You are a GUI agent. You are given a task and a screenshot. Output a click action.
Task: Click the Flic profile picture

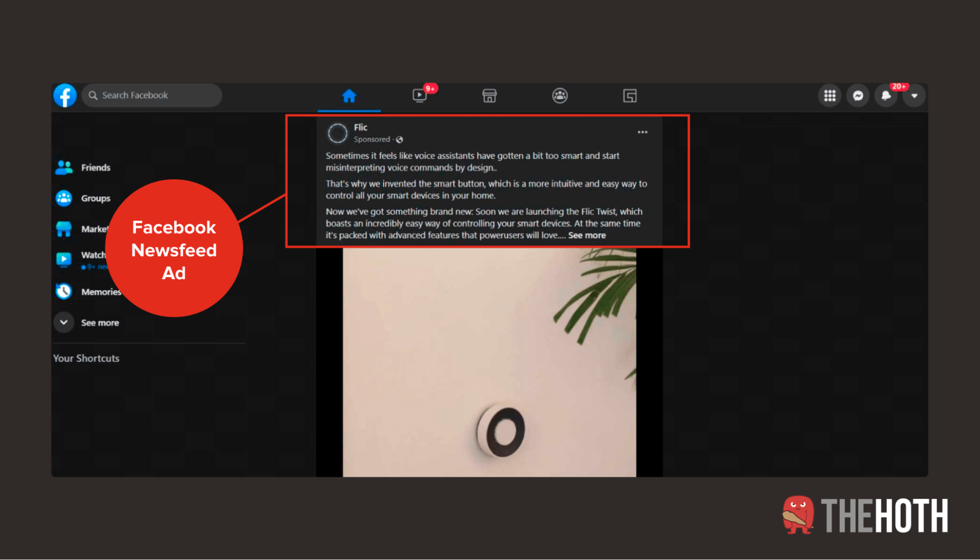pos(338,133)
